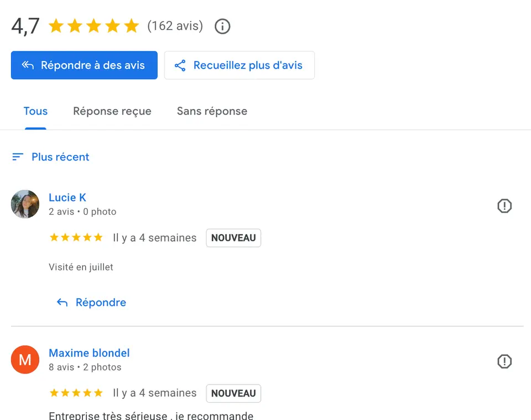Click the 162 avis count
531x420 pixels.
[175, 26]
